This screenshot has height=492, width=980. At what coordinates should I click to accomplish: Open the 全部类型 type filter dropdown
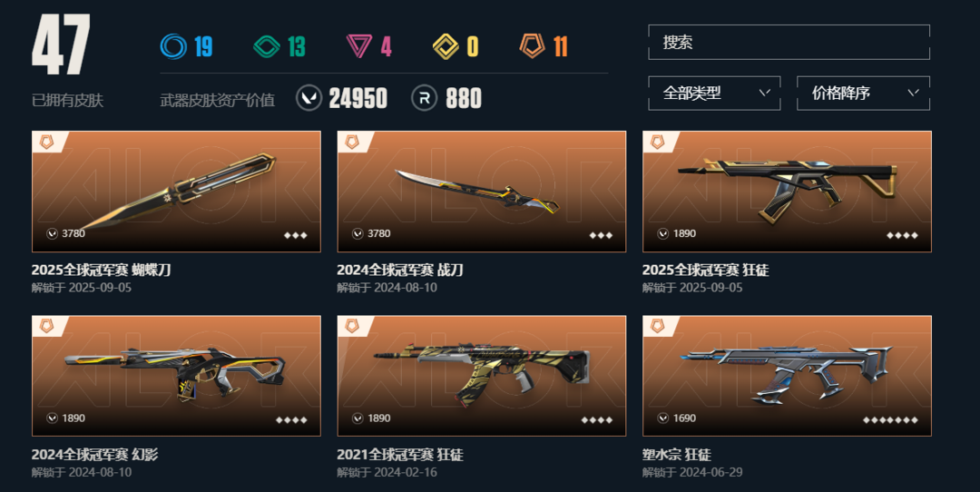714,93
